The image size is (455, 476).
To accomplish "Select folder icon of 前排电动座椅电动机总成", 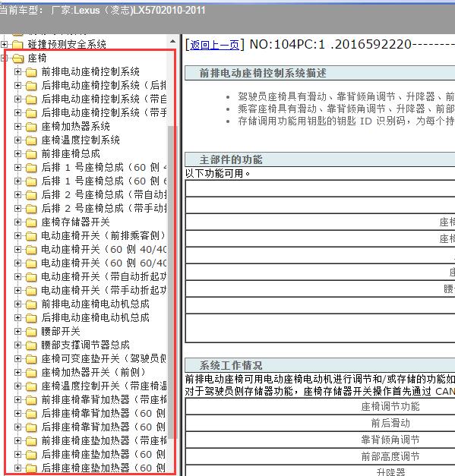I will (x=31, y=304).
